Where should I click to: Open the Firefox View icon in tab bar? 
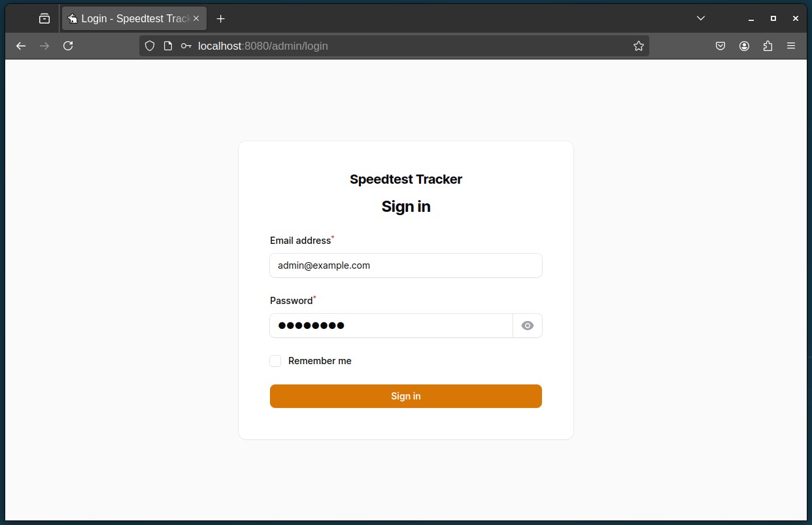click(44, 18)
